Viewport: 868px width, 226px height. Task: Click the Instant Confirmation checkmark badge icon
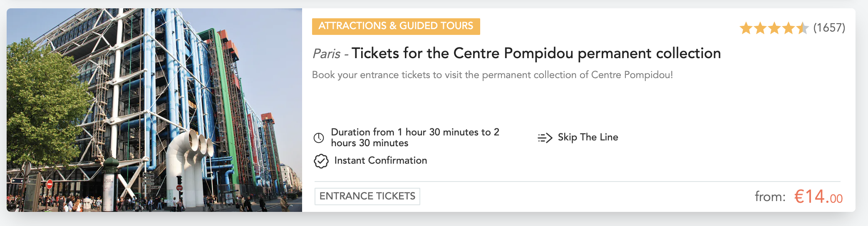(x=321, y=161)
